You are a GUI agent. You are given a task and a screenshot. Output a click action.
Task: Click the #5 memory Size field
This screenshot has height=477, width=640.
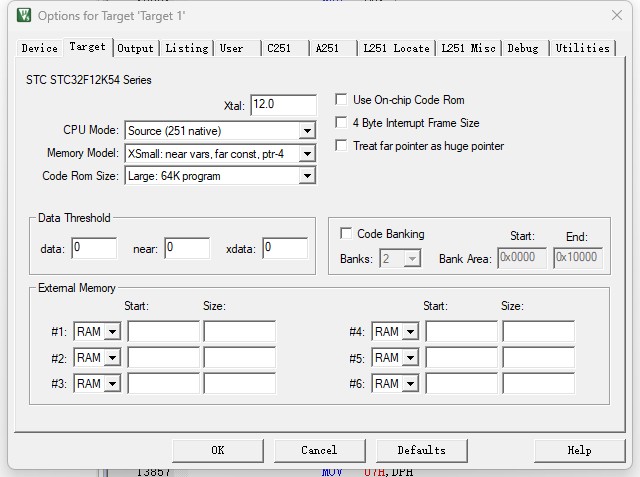[x=539, y=357]
